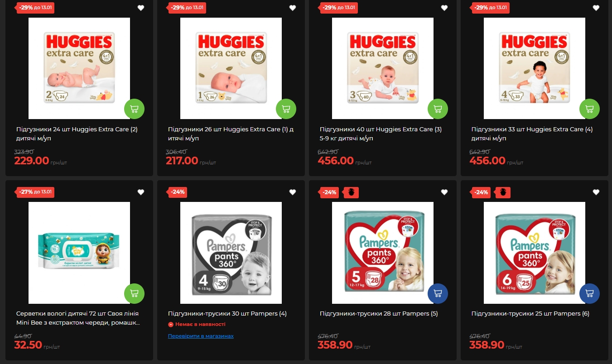Favorite Pampers pants (6) with heart
The height and width of the screenshot is (364, 612).
[x=596, y=192]
